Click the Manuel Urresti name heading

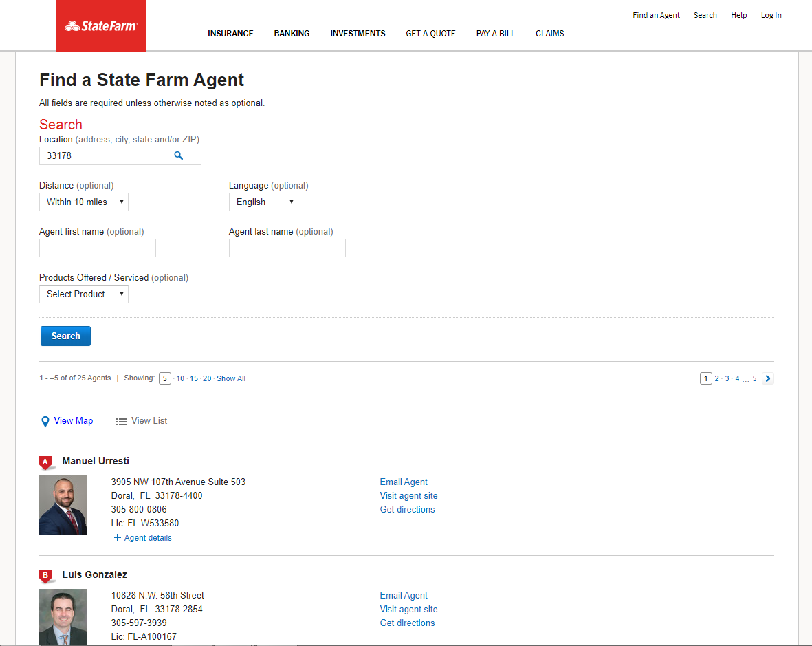click(96, 461)
